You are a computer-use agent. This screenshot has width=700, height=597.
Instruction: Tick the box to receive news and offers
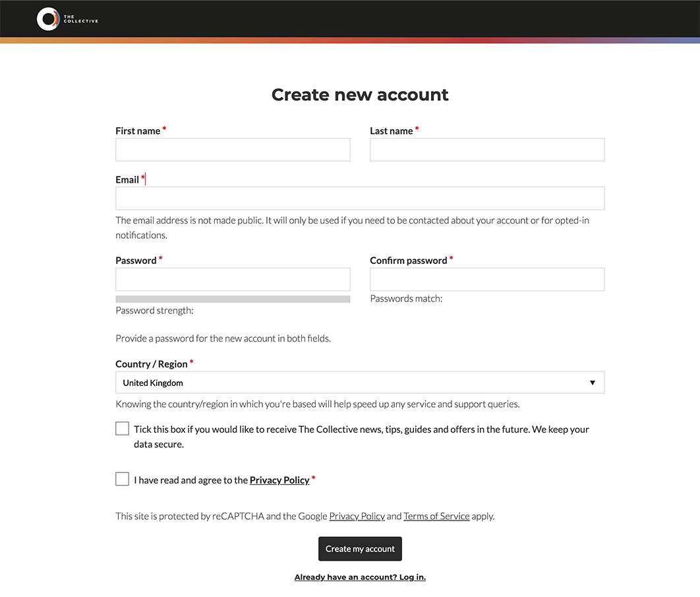point(122,428)
